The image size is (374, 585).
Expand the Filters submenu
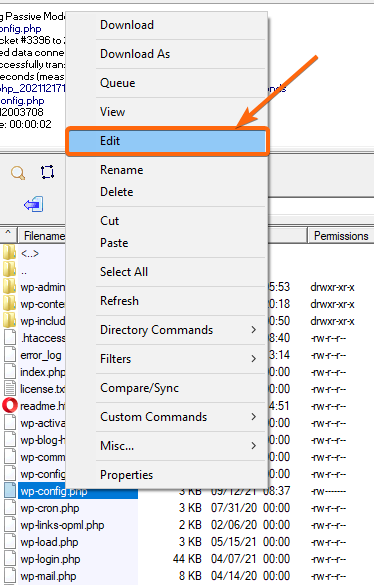tap(167, 359)
